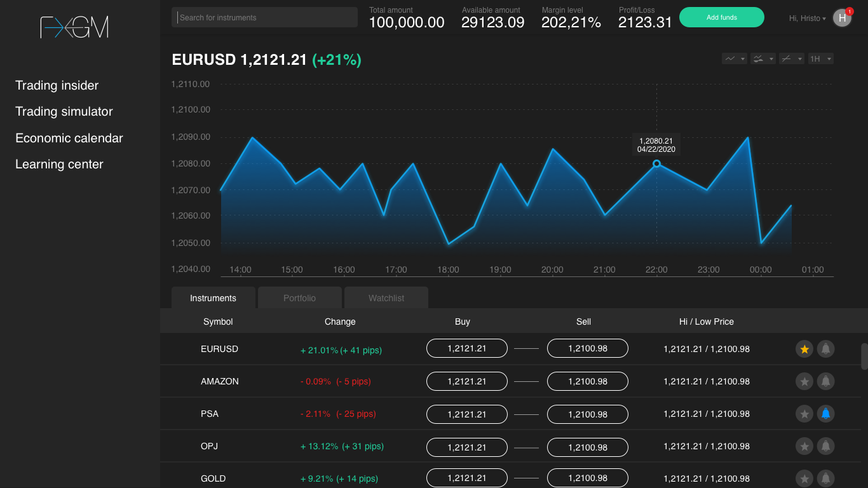This screenshot has height=488, width=868.
Task: Select the AMAZON symbol row label
Action: (x=220, y=381)
